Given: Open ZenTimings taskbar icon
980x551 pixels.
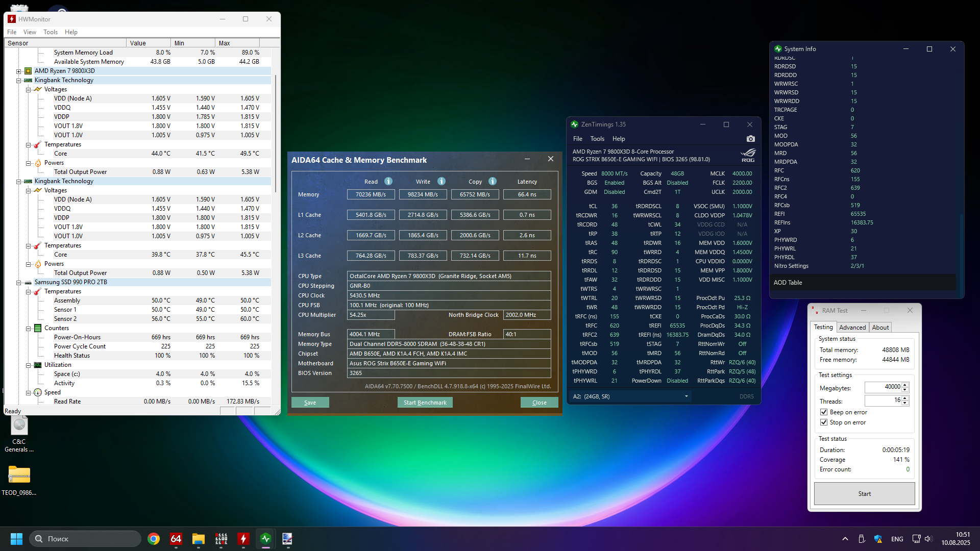Looking at the screenshot, I should [x=266, y=539].
